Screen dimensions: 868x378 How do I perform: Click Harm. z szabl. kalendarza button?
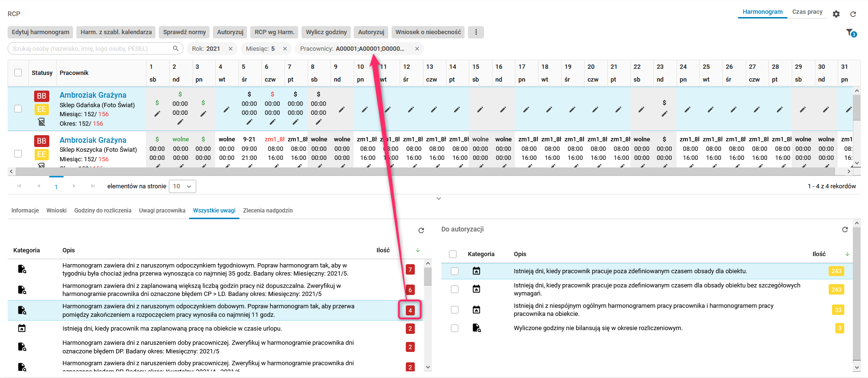pos(116,32)
